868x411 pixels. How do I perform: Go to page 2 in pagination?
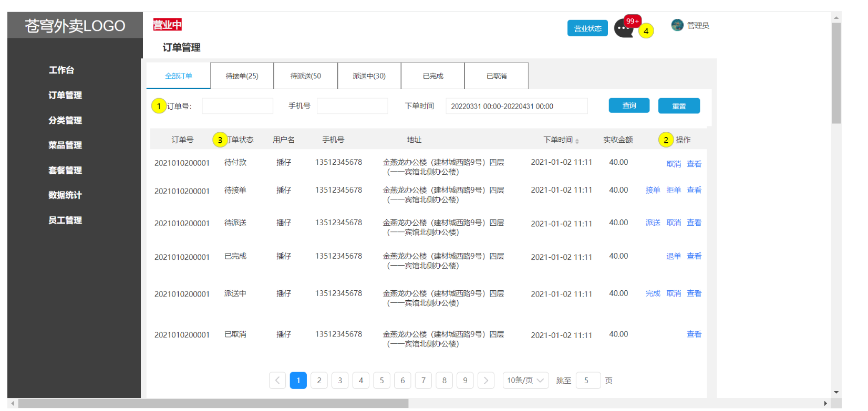319,381
